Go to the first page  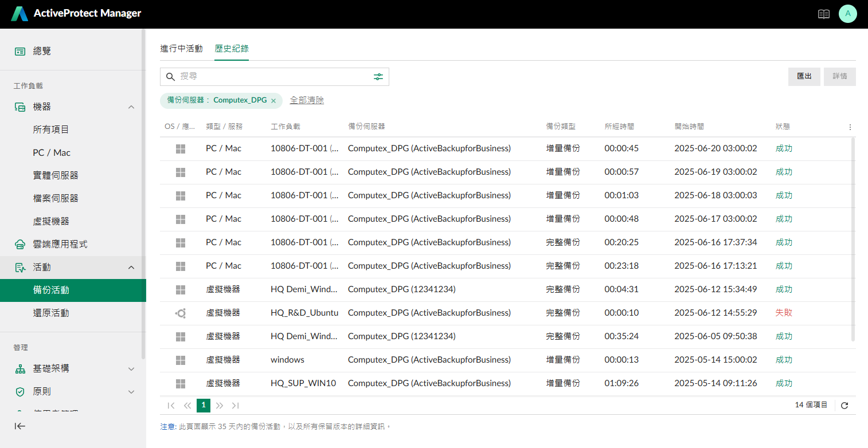tap(171, 406)
